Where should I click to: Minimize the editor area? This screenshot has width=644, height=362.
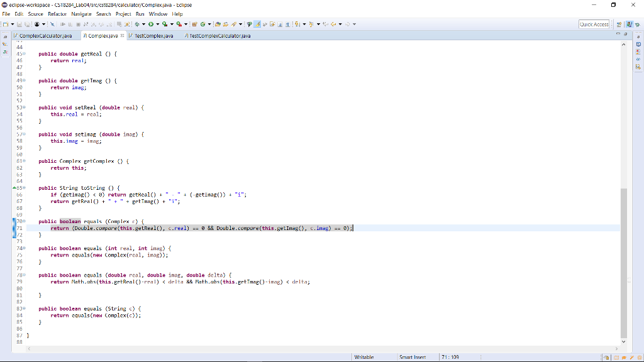click(618, 34)
